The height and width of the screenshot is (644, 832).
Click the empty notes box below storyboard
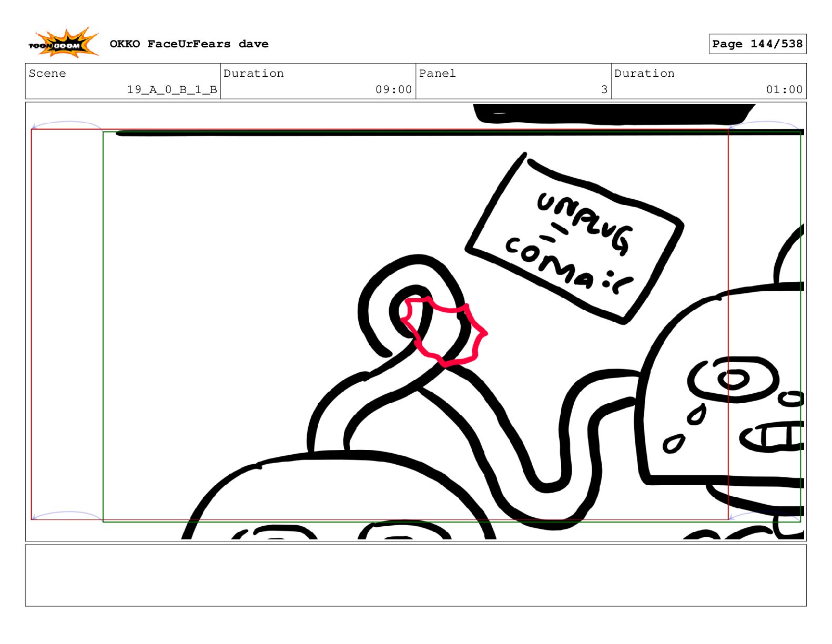coord(415,575)
